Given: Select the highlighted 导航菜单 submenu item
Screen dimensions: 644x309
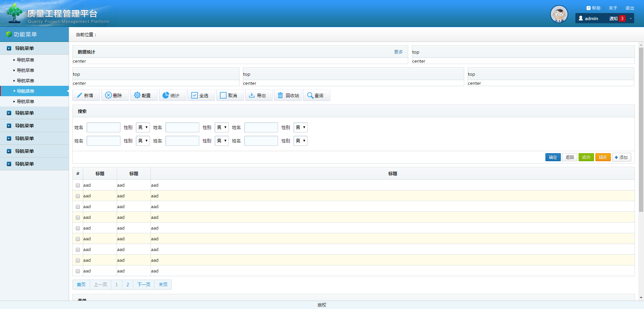Looking at the screenshot, I should (x=34, y=91).
